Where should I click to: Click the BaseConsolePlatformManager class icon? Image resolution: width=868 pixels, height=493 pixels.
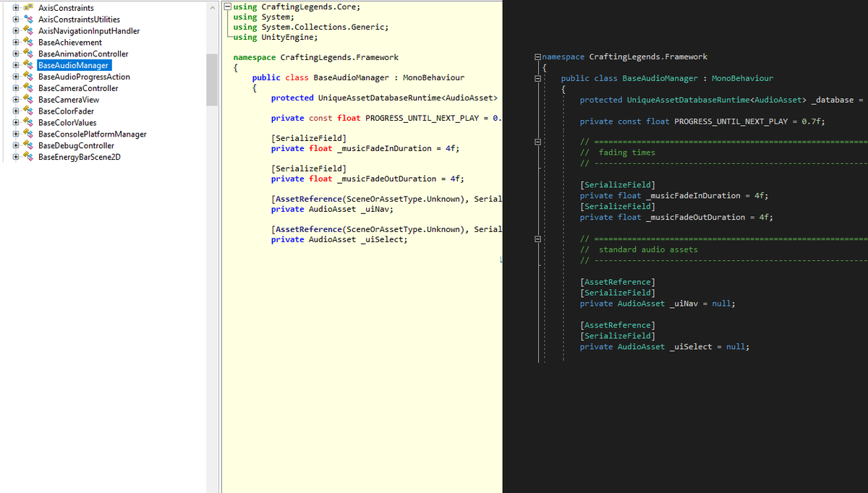[x=27, y=134]
